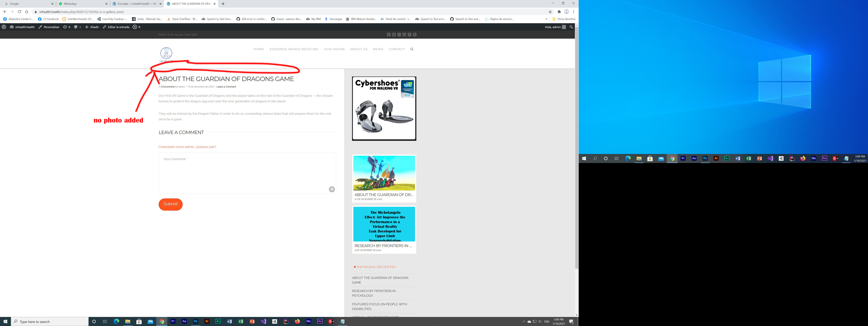The height and width of the screenshot is (326, 868).
Task: Click inside the Your Comment text area
Action: pyautogui.click(x=247, y=173)
